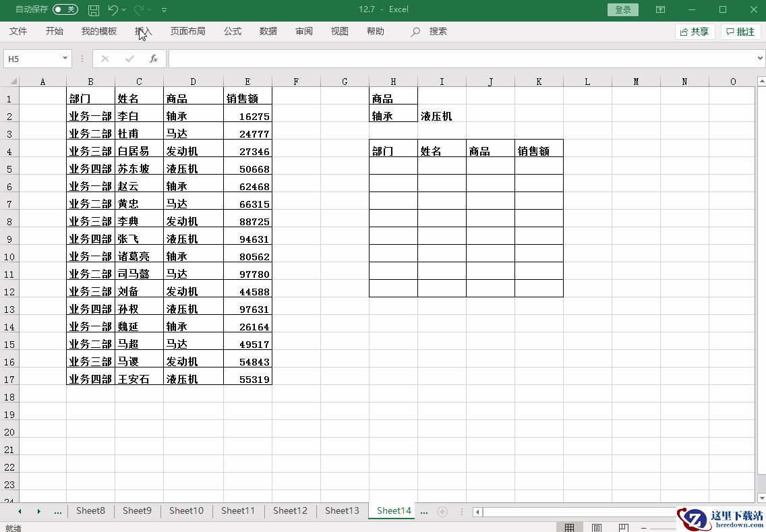Click the 诸葛亮 name cell

coord(139,256)
